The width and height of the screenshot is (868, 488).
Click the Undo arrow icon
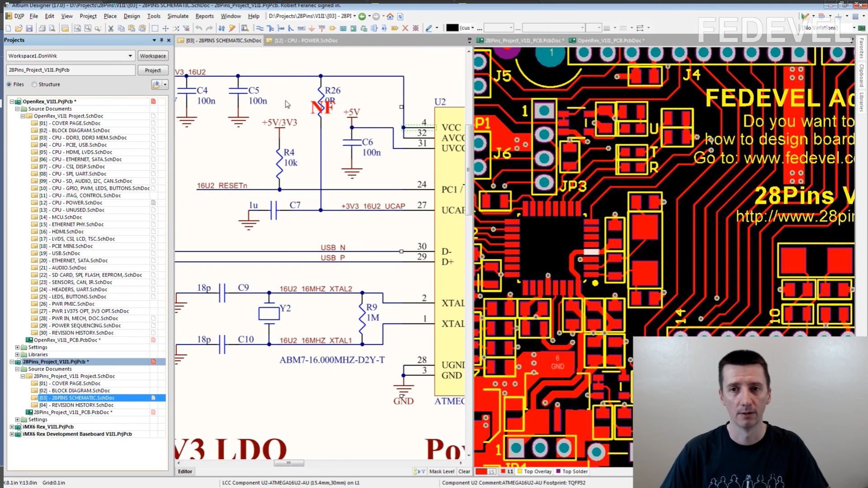tap(198, 28)
